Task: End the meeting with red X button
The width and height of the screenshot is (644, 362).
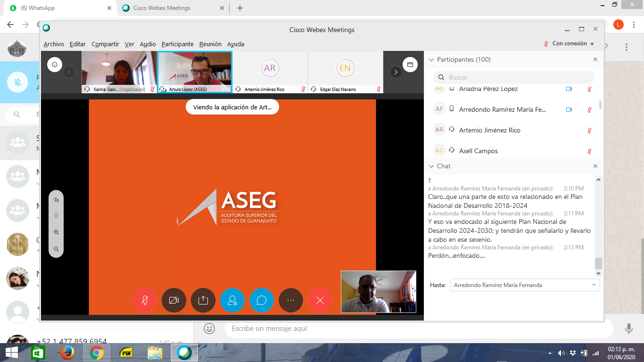Action: pos(320,300)
